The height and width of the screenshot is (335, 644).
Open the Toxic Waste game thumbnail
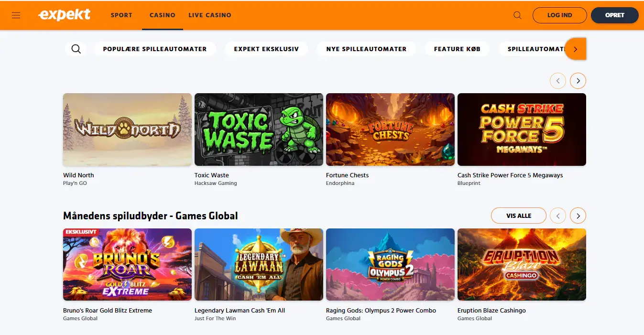click(259, 130)
